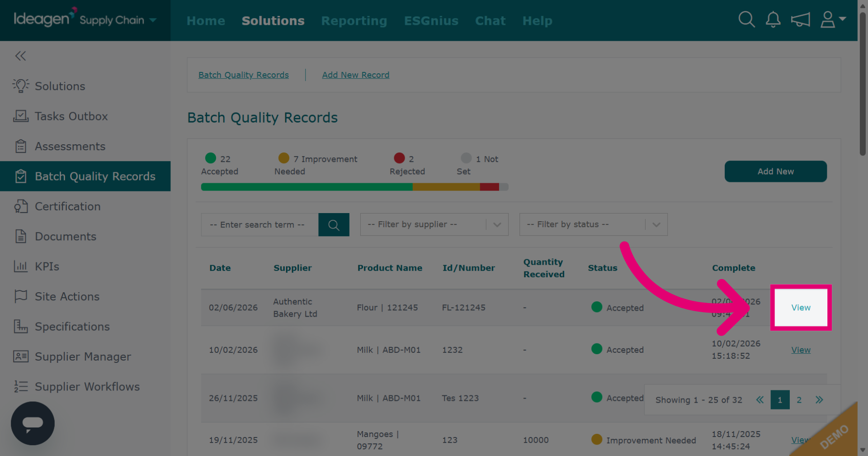Open Reporting in the top navigation
Image resolution: width=868 pixels, height=456 pixels.
(x=354, y=21)
